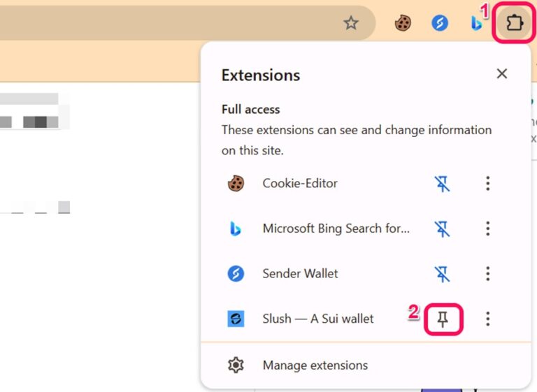Unpin Cookie-Editor from the toolbar

pos(442,183)
